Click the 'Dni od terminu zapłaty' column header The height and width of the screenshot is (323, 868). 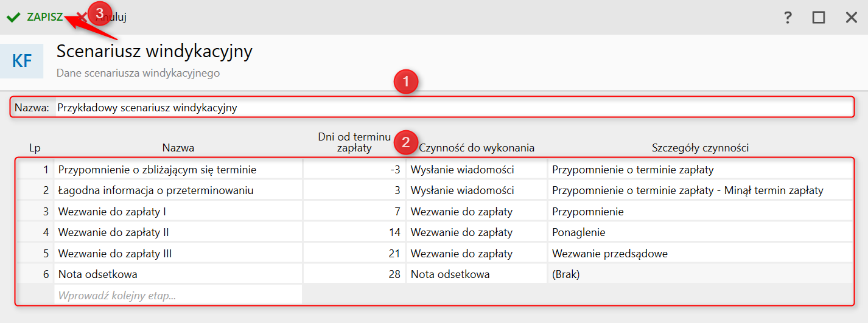[x=354, y=142]
